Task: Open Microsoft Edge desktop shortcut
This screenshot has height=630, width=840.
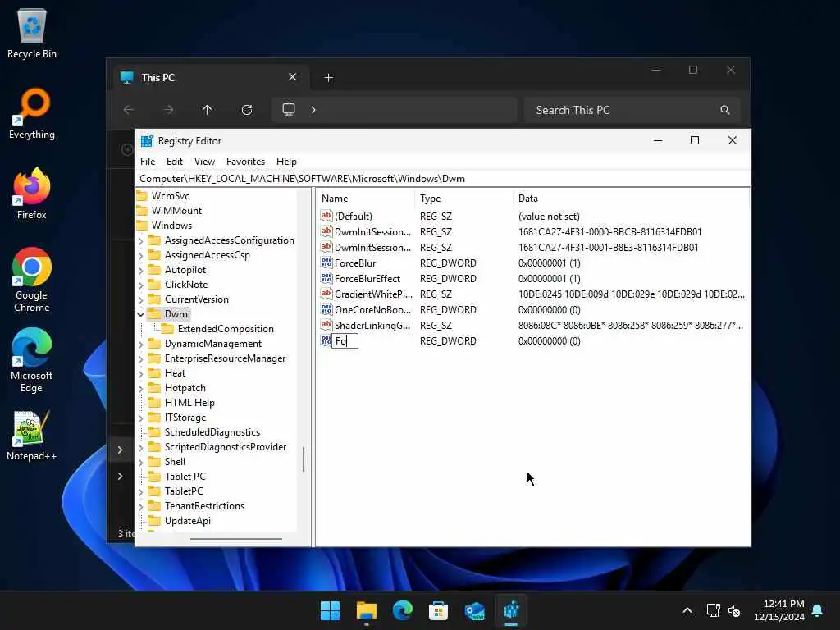Action: coord(32,360)
